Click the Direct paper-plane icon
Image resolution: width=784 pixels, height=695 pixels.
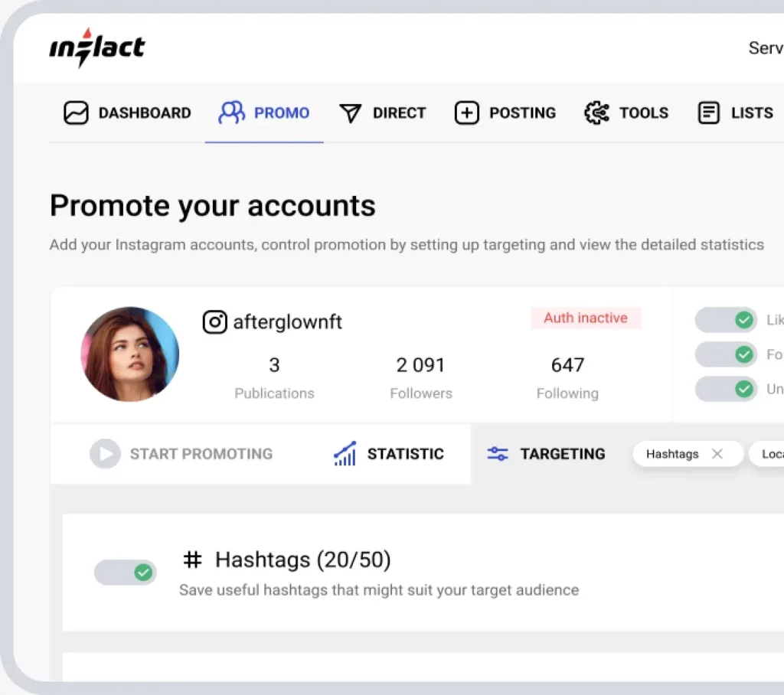click(351, 113)
